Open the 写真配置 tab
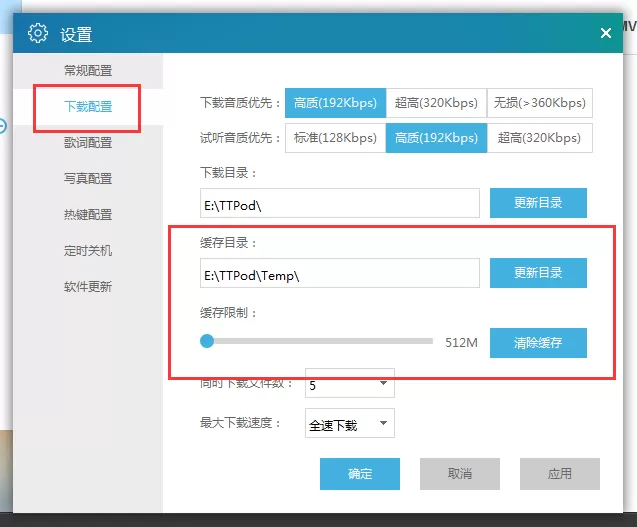This screenshot has height=527, width=637. 88,178
